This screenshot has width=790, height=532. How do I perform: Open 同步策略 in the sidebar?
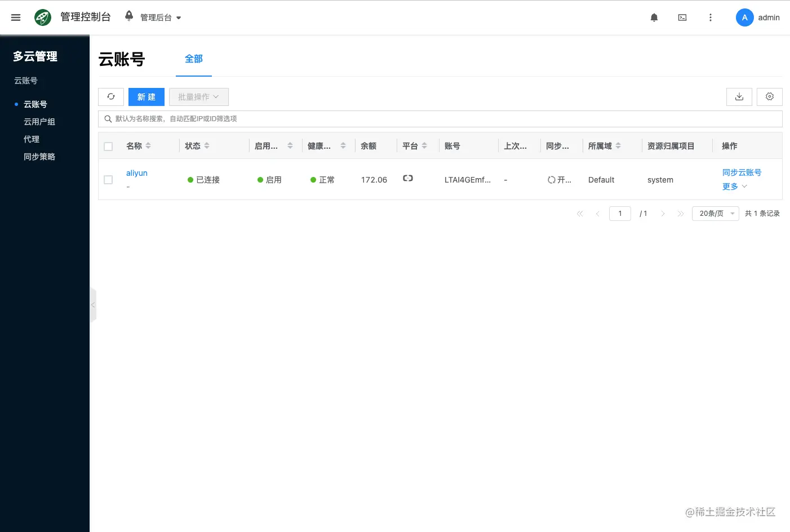tap(39, 157)
